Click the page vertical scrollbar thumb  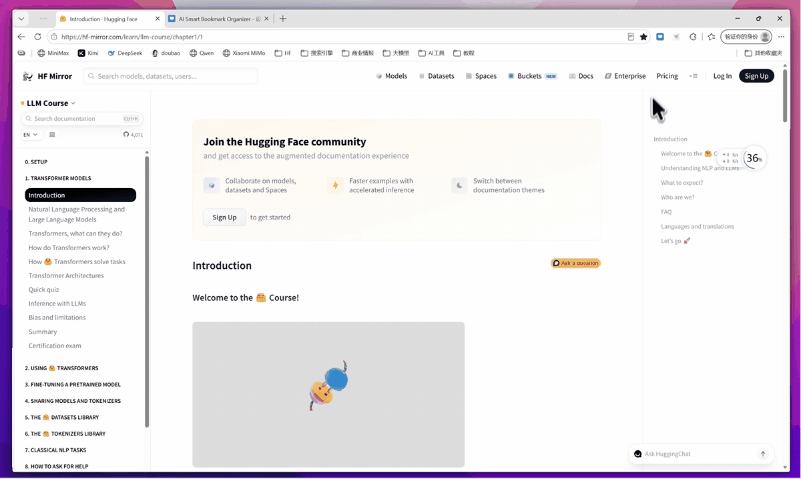click(x=785, y=94)
